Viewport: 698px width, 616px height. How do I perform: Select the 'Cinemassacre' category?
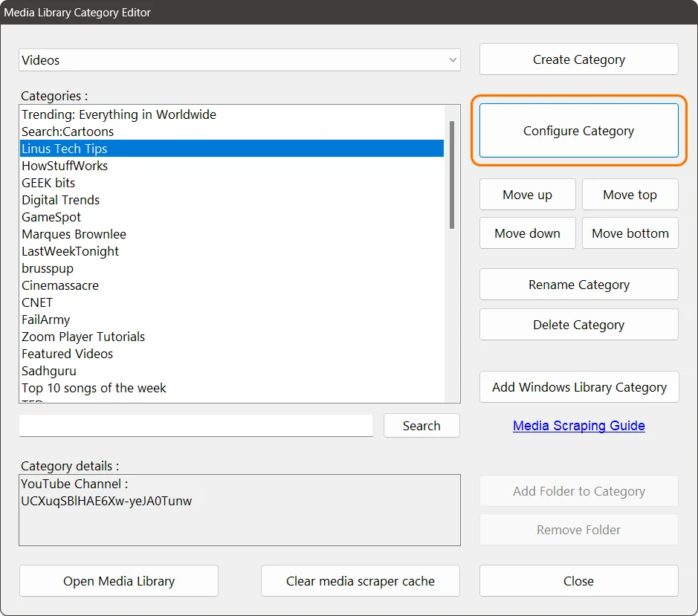[x=232, y=285]
